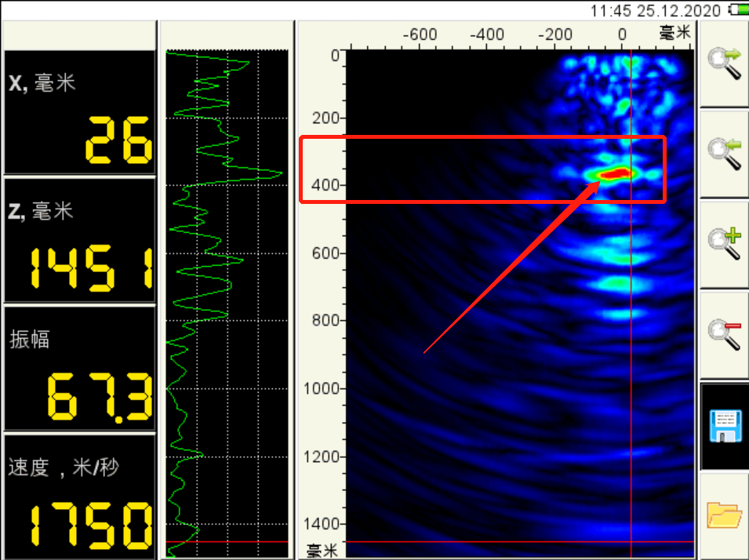Click the magnifier with left arrow icon
The width and height of the screenshot is (749, 560).
724,152
